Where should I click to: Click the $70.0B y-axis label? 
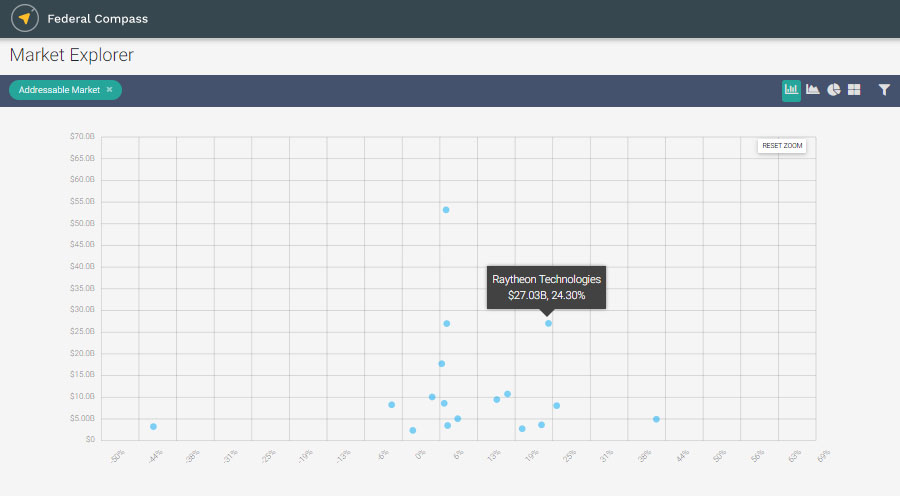(82, 137)
